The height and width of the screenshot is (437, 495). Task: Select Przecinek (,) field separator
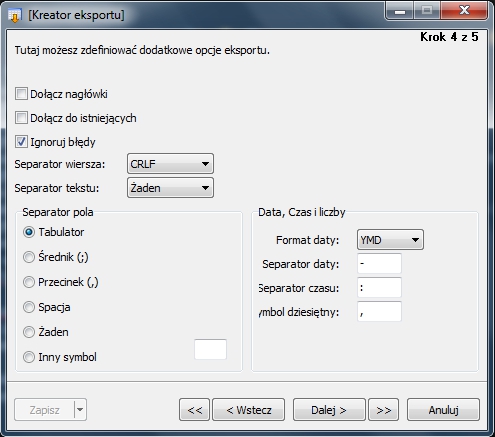pyautogui.click(x=29, y=282)
